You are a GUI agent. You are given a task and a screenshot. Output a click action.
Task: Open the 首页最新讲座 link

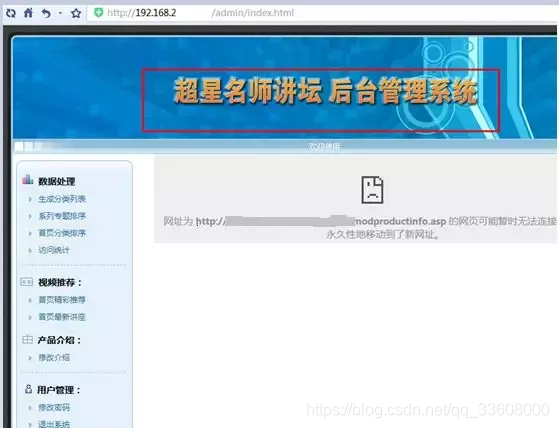pos(62,317)
